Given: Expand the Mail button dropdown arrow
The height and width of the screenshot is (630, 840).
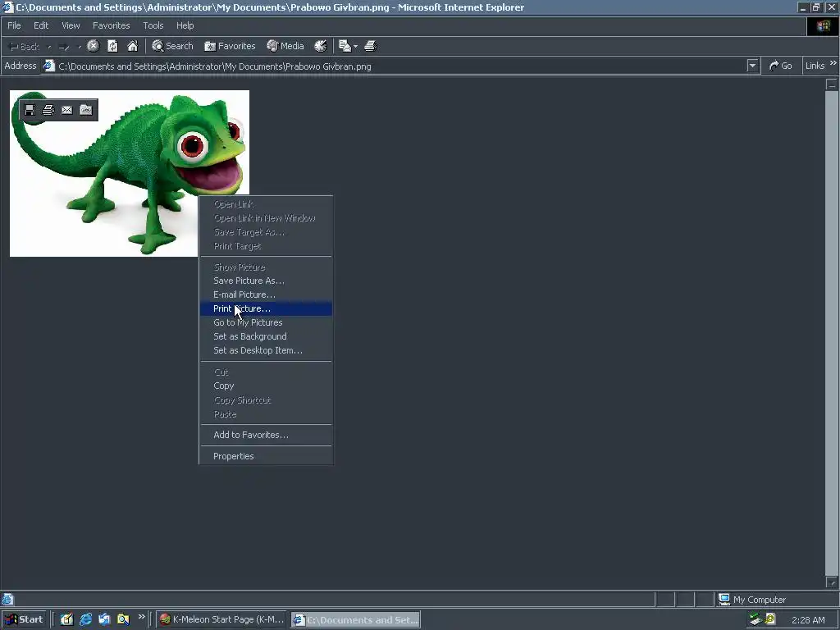Looking at the screenshot, I should tap(356, 47).
